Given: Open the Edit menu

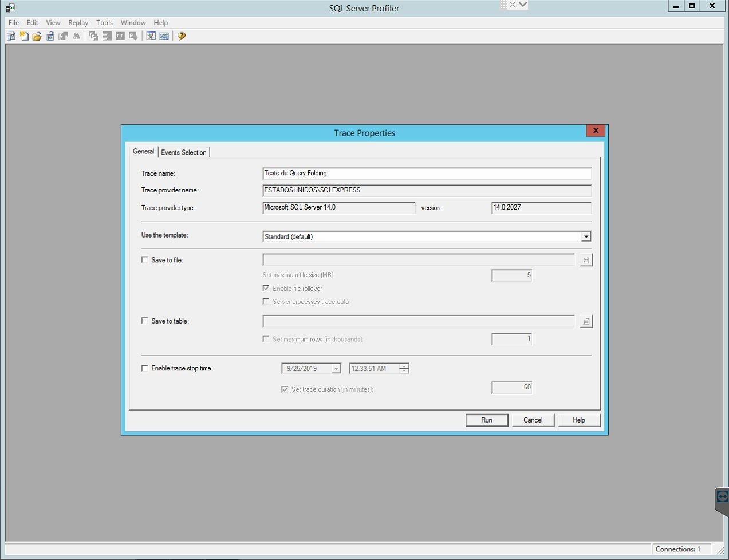Looking at the screenshot, I should pyautogui.click(x=33, y=22).
